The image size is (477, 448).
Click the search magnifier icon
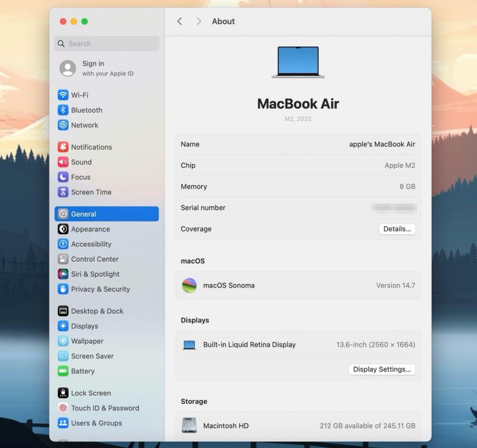click(61, 44)
